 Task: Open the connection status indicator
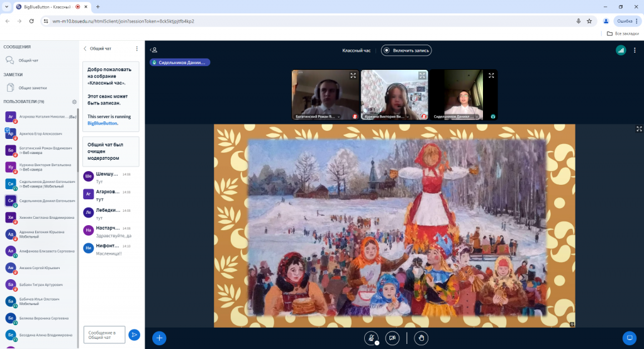pyautogui.click(x=621, y=50)
